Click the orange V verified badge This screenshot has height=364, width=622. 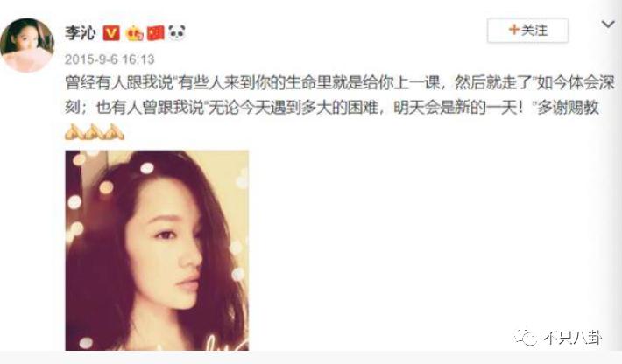(111, 33)
